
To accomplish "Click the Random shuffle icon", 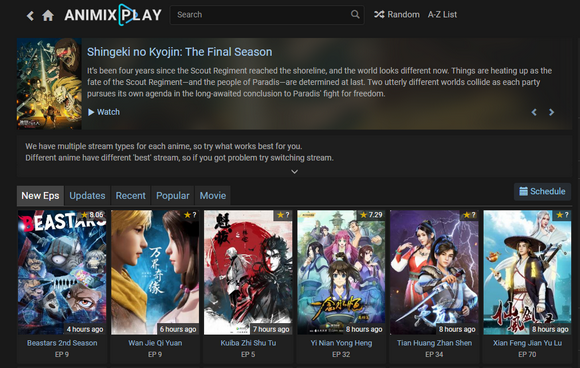I will pos(379,14).
